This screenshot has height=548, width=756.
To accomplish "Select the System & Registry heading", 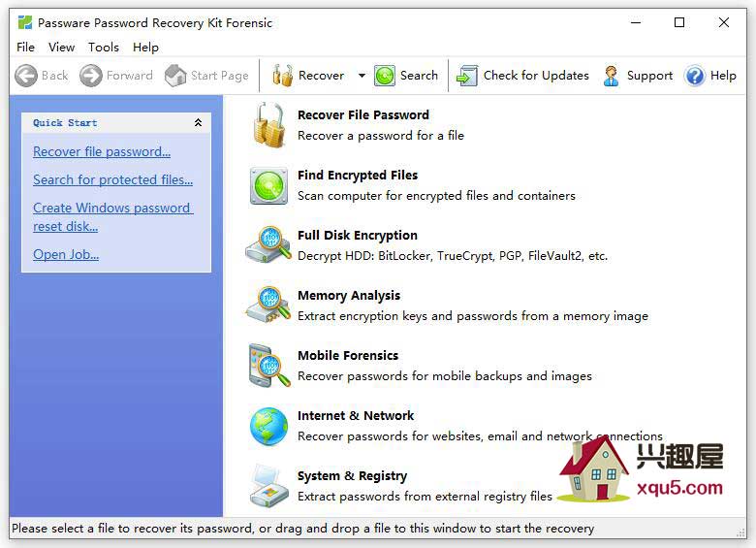I will coord(352,476).
